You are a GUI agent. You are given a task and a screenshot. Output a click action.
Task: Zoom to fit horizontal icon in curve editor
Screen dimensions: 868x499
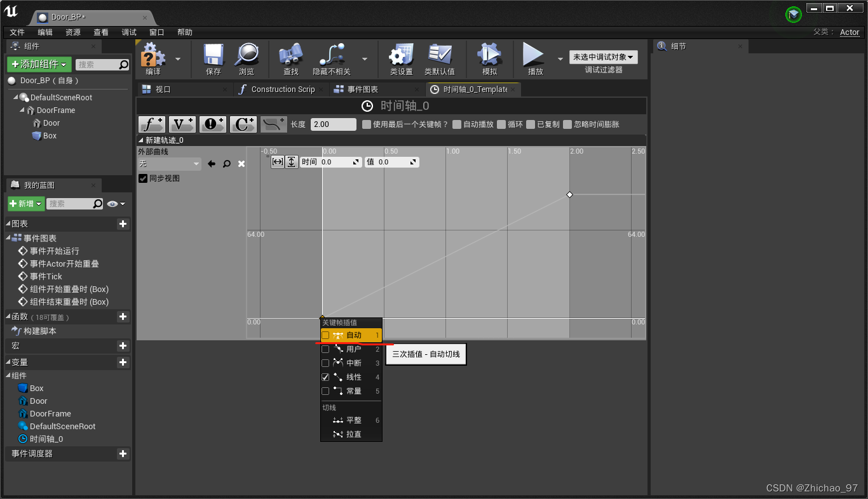click(278, 162)
